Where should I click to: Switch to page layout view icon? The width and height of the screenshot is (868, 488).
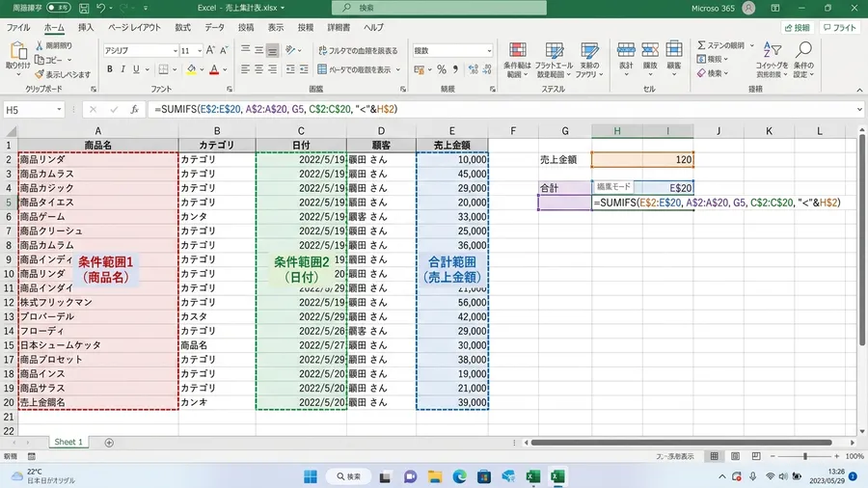click(x=735, y=456)
